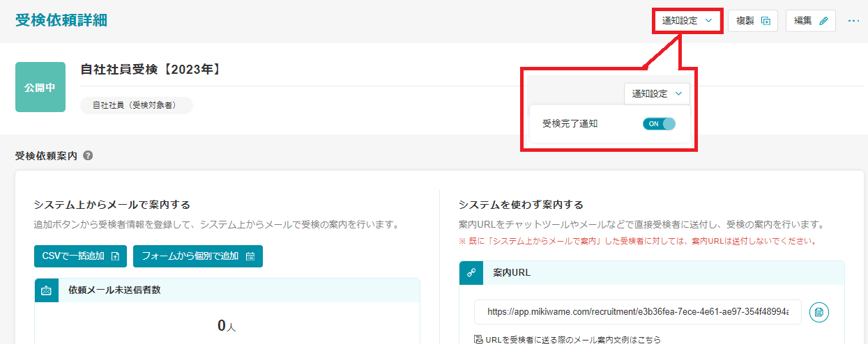Click the chain link icon beside 案内URL

pyautogui.click(x=471, y=273)
